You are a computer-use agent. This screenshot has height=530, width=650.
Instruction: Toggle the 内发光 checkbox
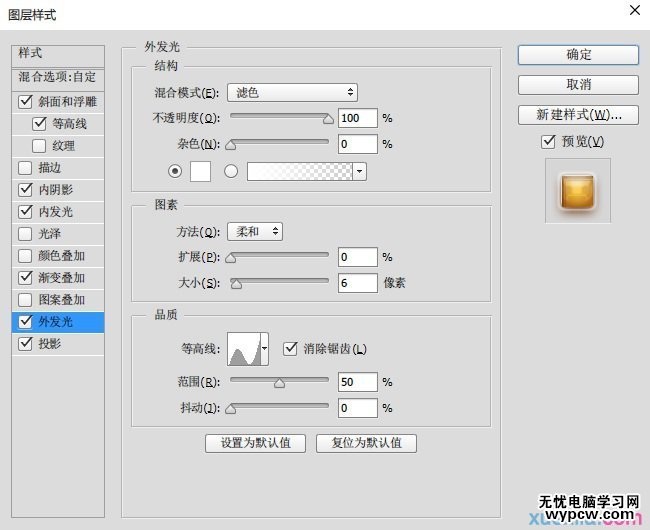25,211
